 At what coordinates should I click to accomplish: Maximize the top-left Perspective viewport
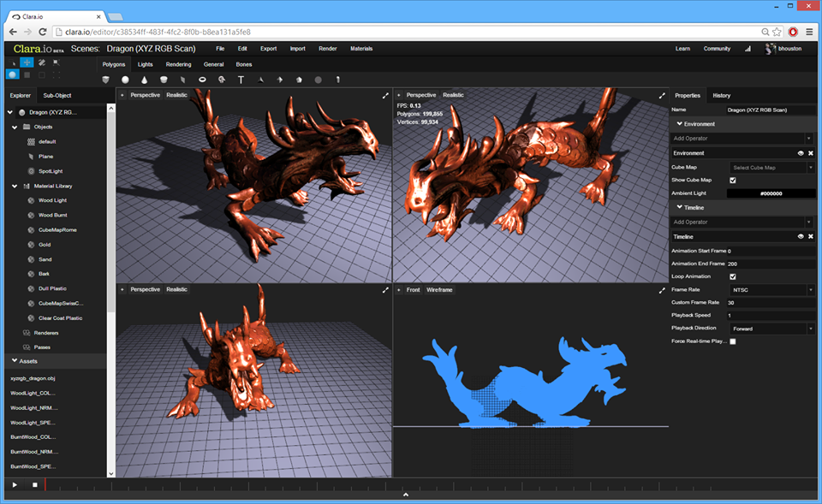pyautogui.click(x=385, y=95)
